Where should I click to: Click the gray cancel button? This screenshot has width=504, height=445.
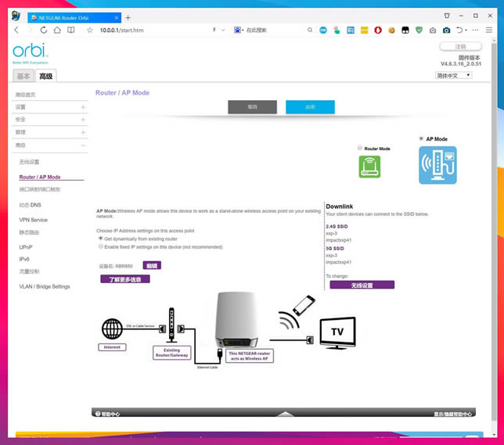pos(252,107)
